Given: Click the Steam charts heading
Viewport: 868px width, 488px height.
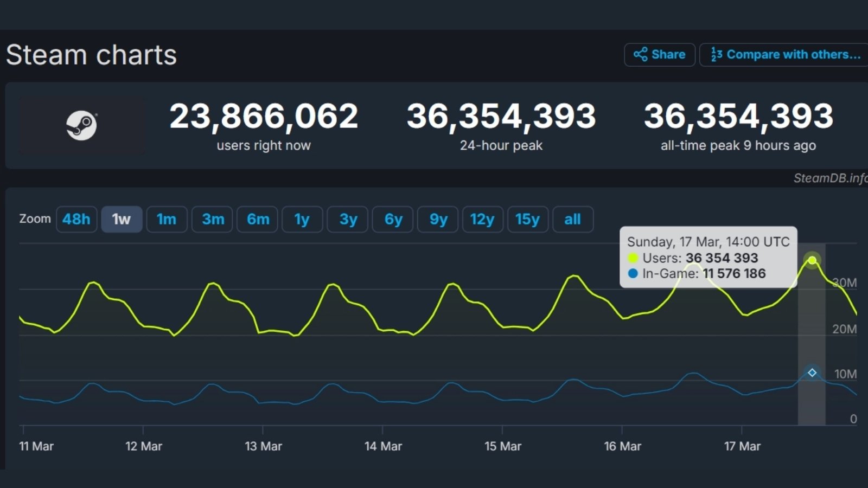Looking at the screenshot, I should point(91,55).
